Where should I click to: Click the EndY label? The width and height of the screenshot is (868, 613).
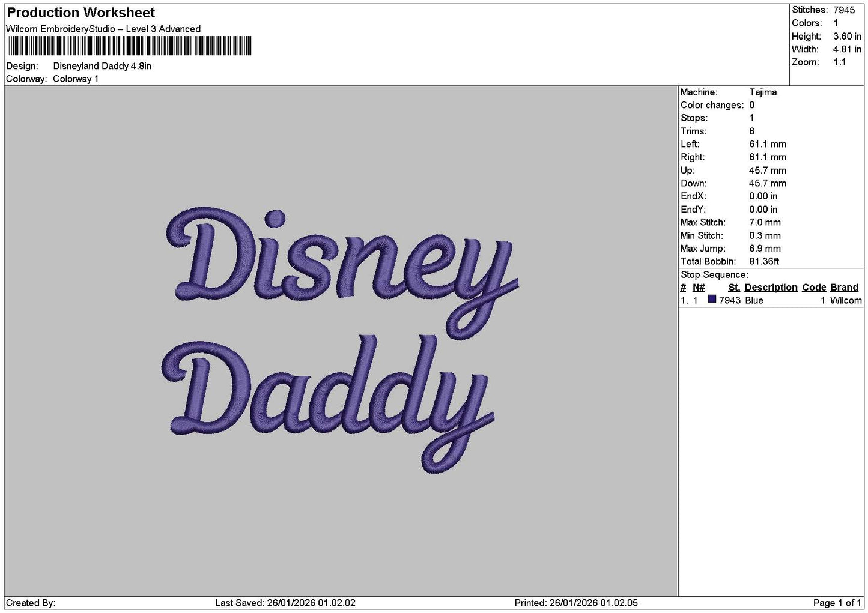(x=693, y=210)
